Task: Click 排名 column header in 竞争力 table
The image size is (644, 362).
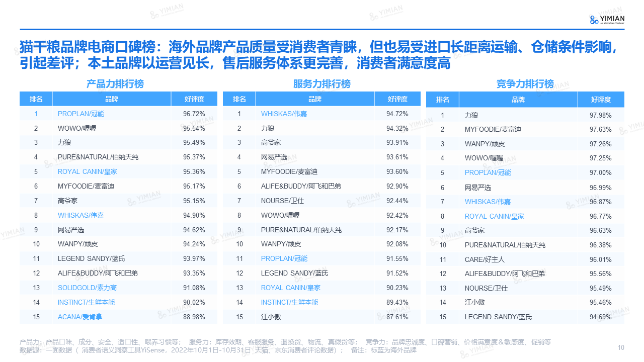Action: (443, 100)
